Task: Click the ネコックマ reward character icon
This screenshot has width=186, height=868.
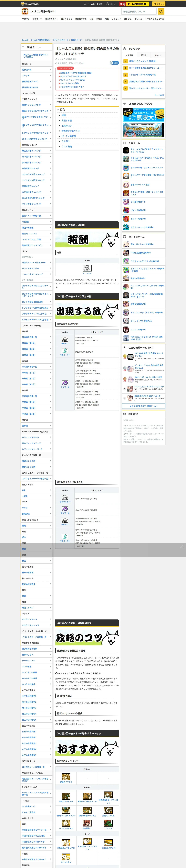Action: (x=87, y=268)
